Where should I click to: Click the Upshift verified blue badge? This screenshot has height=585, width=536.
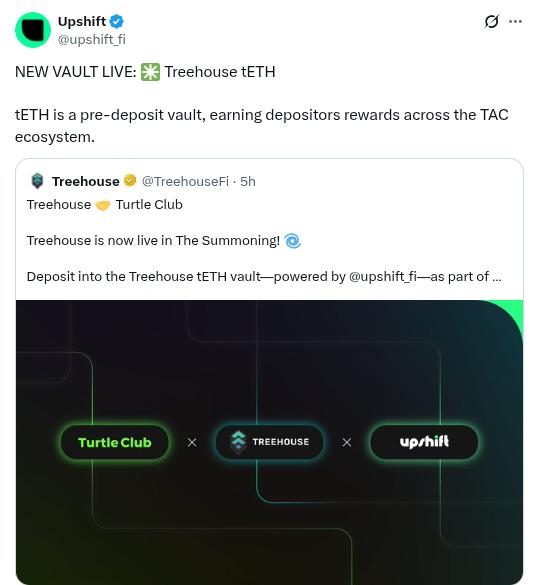pos(117,21)
